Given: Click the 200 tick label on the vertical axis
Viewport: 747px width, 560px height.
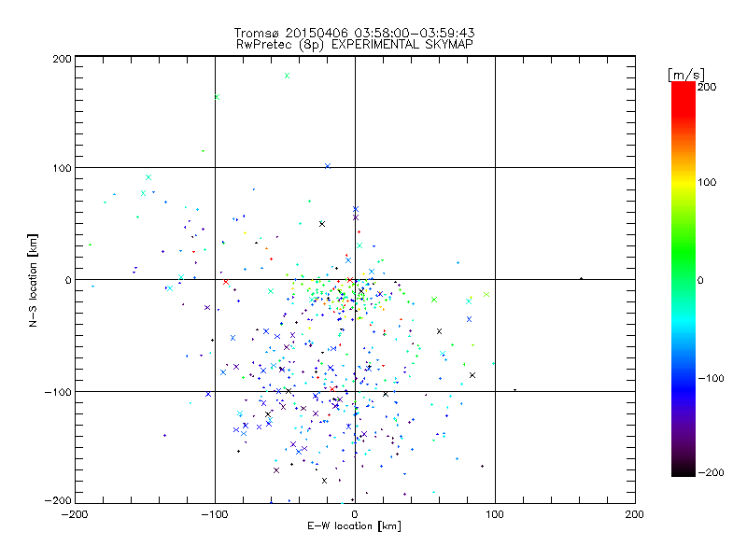Looking at the screenshot, I should [61, 59].
